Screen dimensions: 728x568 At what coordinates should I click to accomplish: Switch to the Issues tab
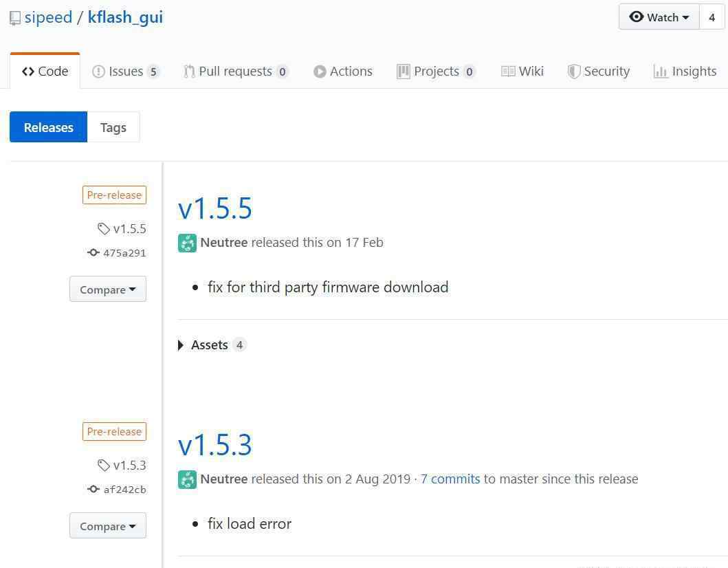tap(126, 72)
